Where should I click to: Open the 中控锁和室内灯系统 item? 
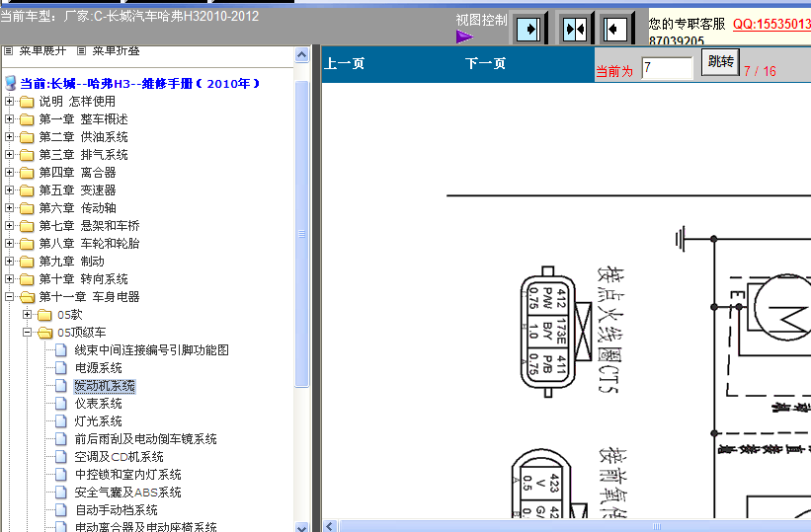tap(127, 475)
